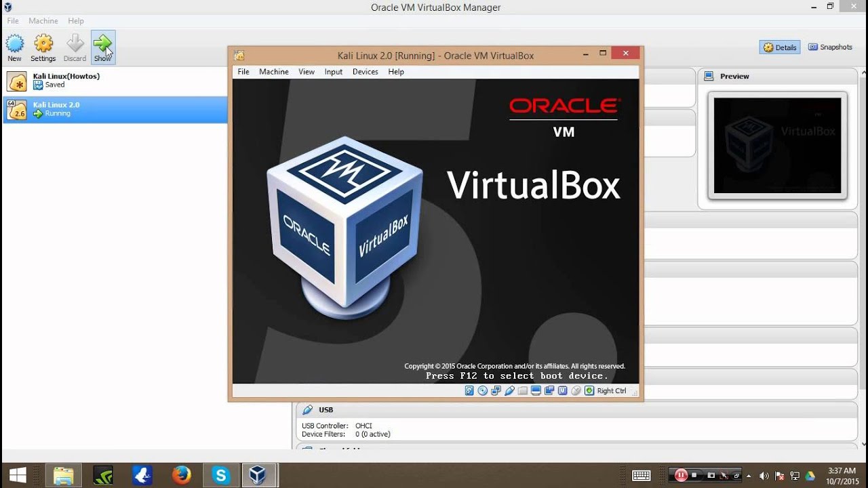
Task: Click the host key arrow icon in VM status bar
Action: (x=589, y=390)
